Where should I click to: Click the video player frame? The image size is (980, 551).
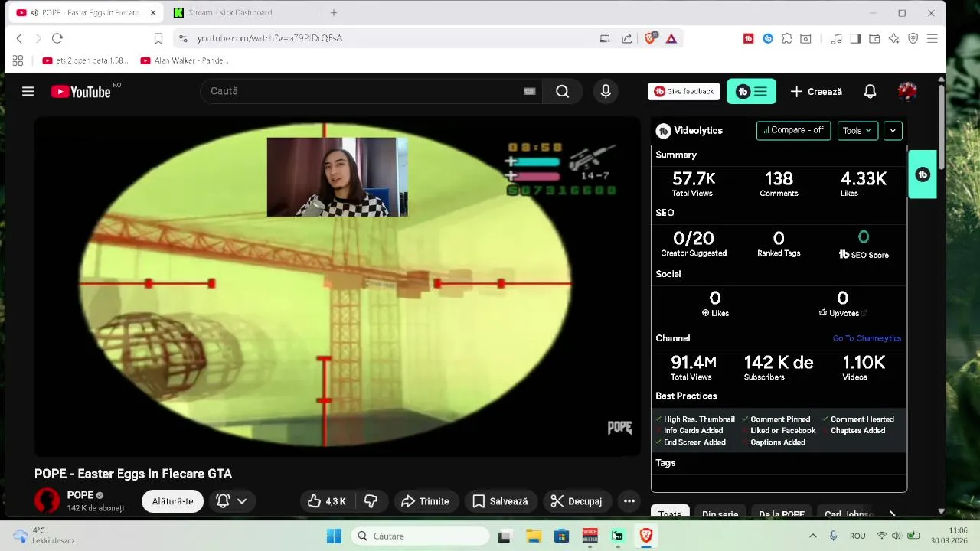point(337,286)
